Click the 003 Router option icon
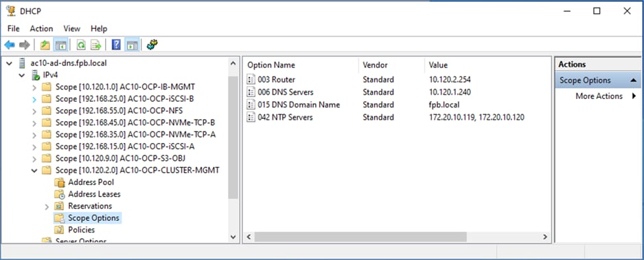The image size is (644, 260). coord(251,79)
